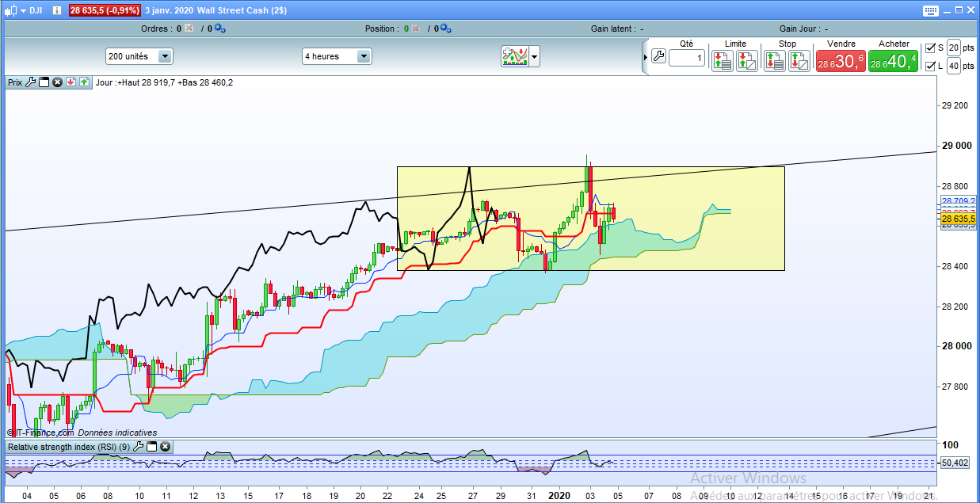Expand the chart style dropdown arrow

point(535,57)
